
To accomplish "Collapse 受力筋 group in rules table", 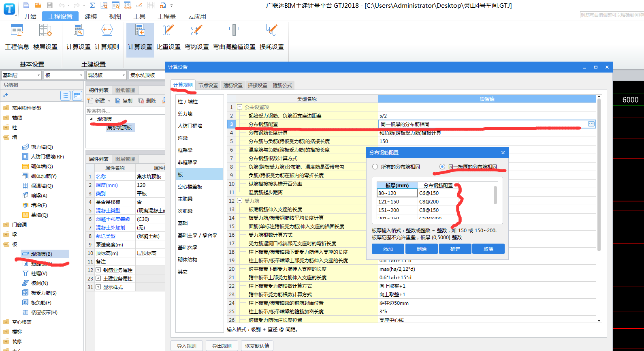I will click(x=239, y=201).
